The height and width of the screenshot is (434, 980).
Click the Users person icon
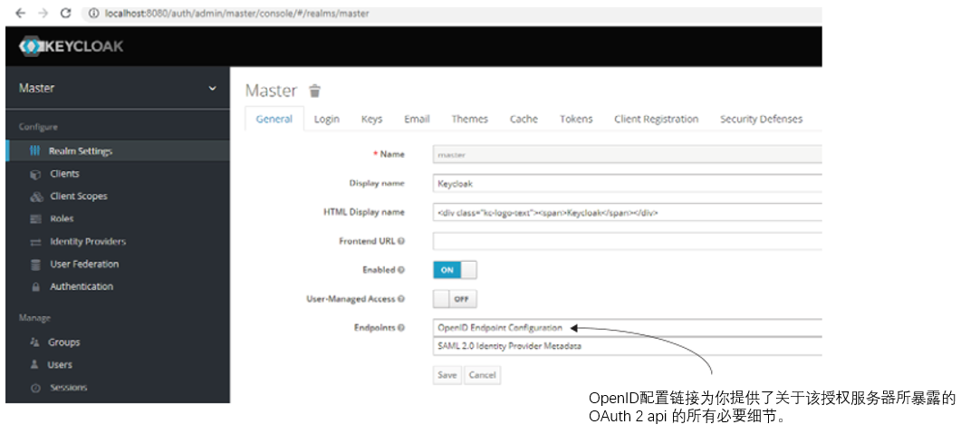pyautogui.click(x=35, y=365)
